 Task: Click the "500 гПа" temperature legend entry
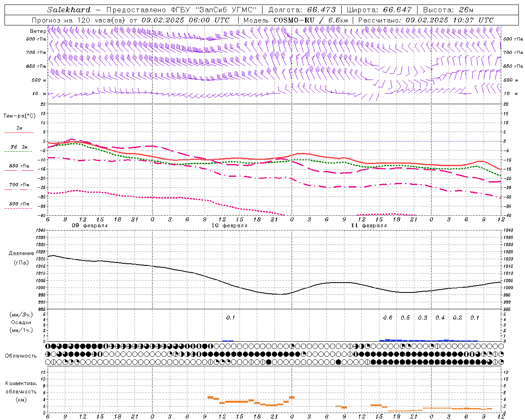click(x=19, y=204)
